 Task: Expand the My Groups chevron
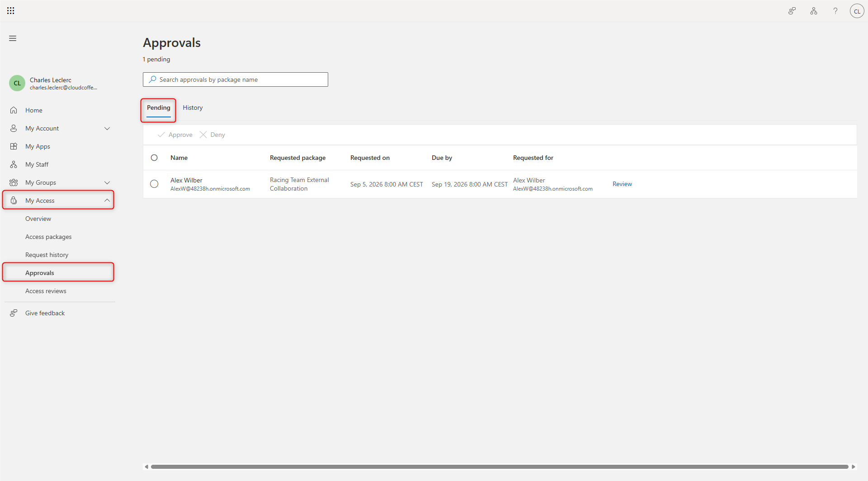pos(107,182)
